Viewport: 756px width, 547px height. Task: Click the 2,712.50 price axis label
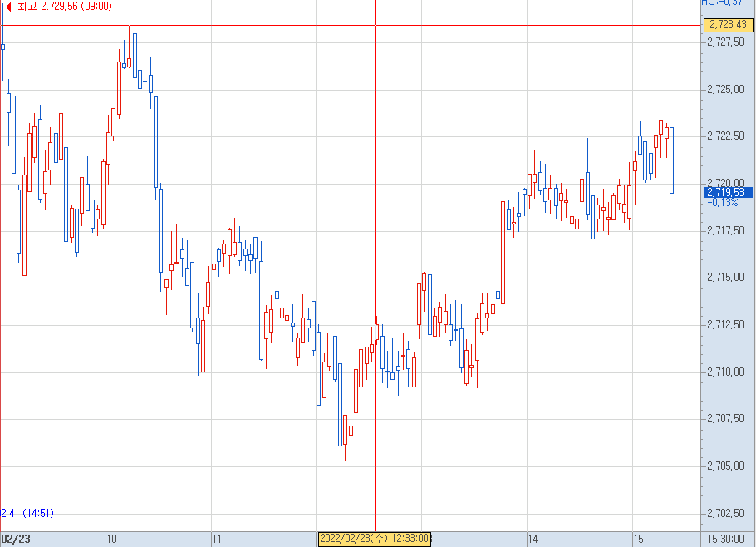[x=725, y=325]
